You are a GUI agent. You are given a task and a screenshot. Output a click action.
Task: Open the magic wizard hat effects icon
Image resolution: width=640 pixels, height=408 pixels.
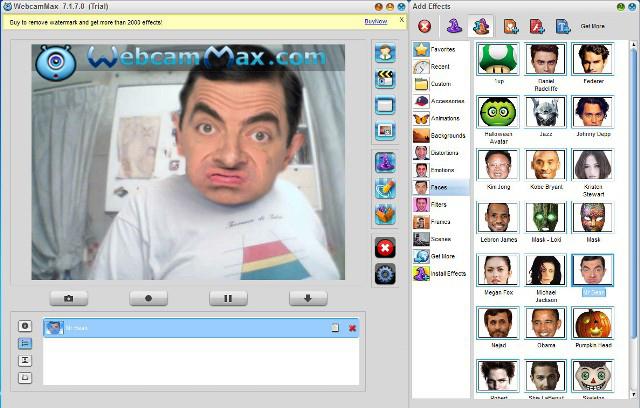(385, 162)
